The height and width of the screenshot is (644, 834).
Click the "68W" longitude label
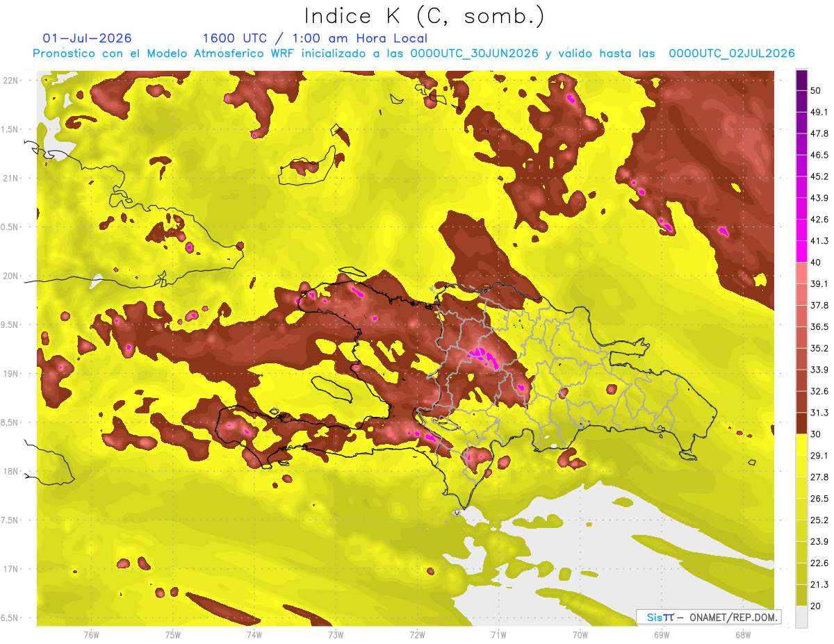[x=742, y=635]
